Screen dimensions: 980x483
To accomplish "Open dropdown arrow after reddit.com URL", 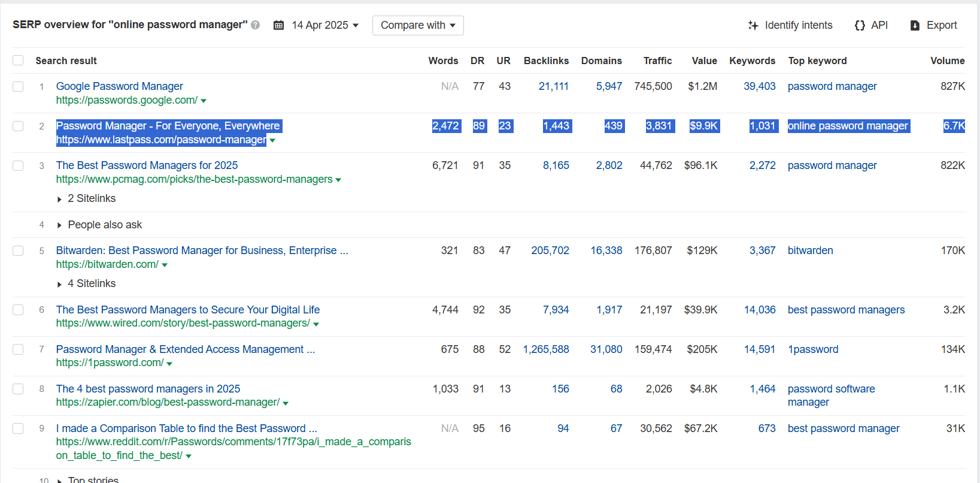I will click(x=189, y=457).
